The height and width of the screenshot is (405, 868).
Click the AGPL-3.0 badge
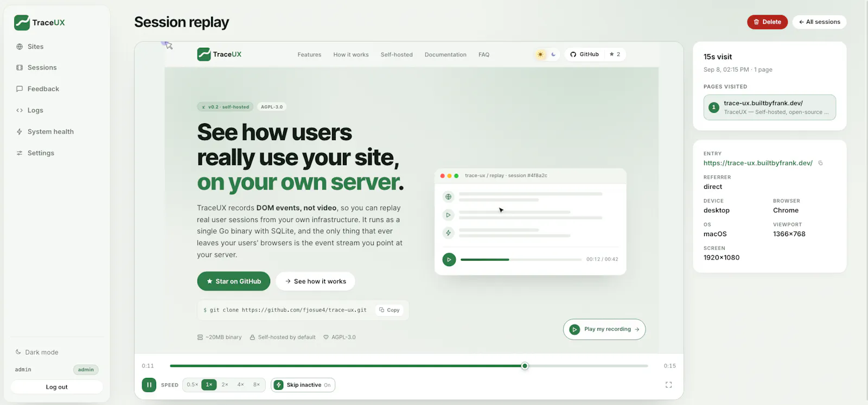272,107
